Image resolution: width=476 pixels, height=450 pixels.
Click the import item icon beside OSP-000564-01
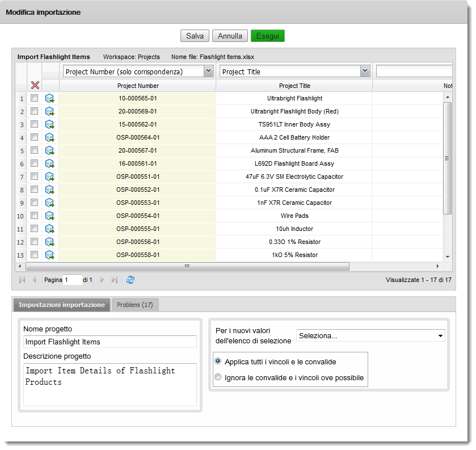[49, 137]
